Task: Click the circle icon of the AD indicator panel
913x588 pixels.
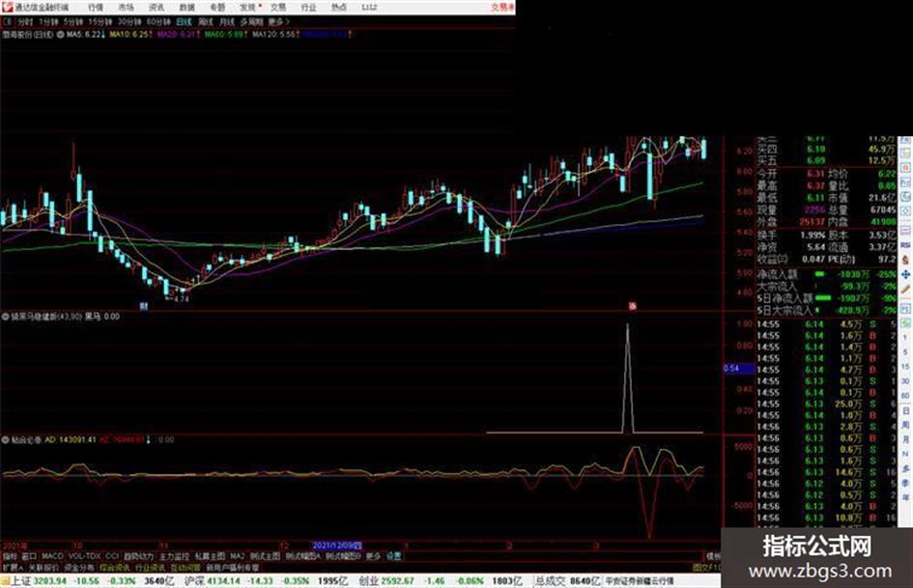Action: [6, 440]
